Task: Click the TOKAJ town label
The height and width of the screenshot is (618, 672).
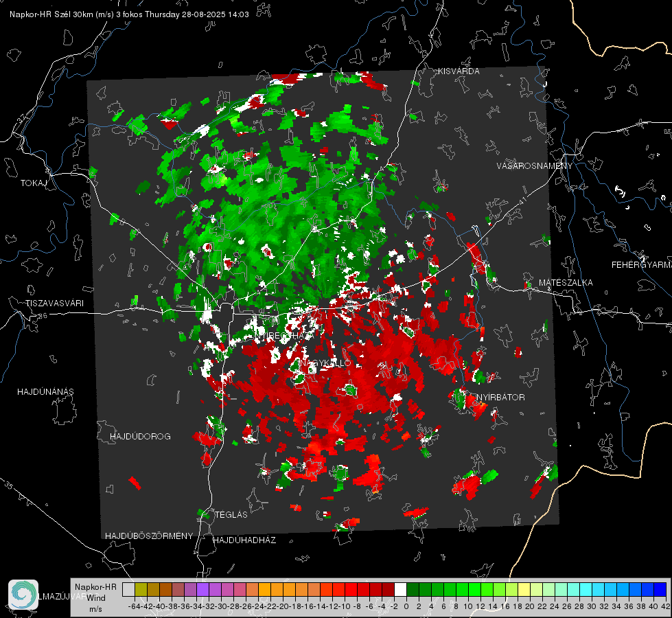Action: pos(34,183)
